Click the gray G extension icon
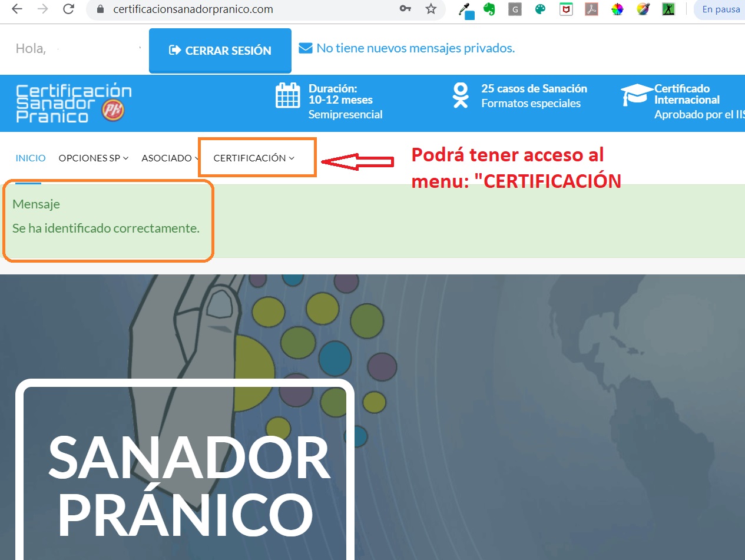Screen dimensions: 745x560 coord(515,9)
